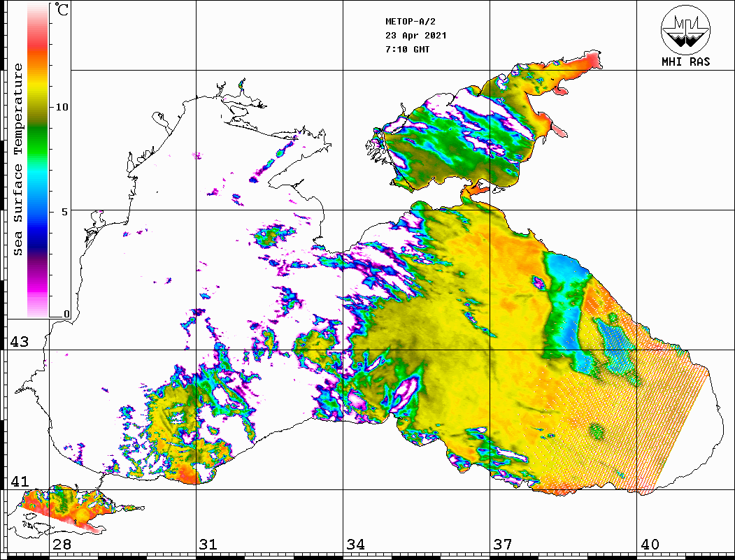Screen dimensions: 735x560
Task: Click longitude label 34
Action: [355, 545]
